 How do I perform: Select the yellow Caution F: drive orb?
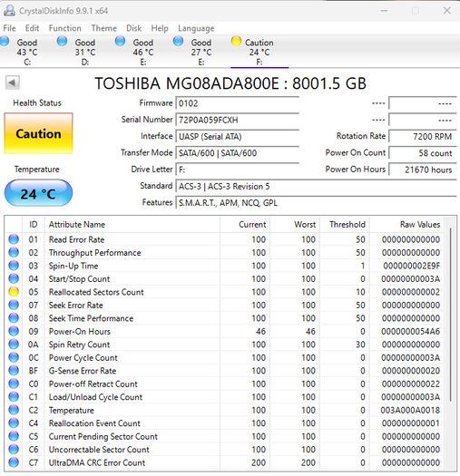coord(236,41)
